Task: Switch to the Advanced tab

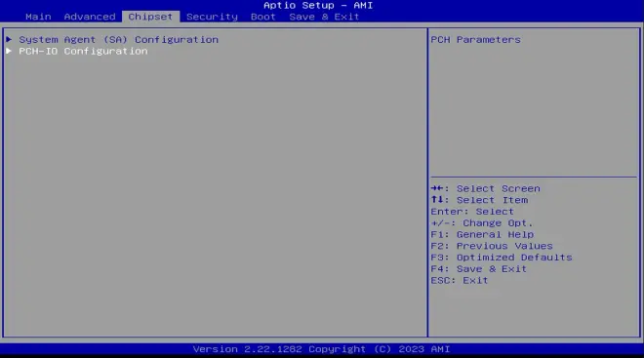Action: click(x=90, y=17)
